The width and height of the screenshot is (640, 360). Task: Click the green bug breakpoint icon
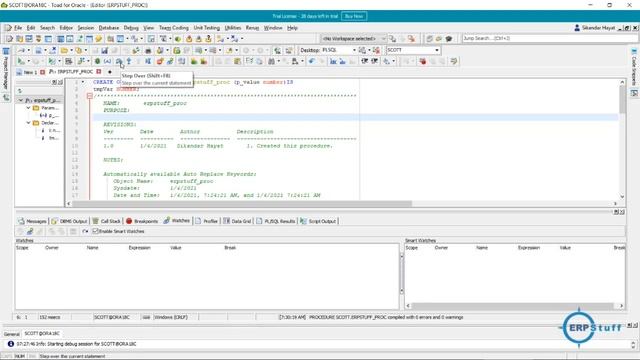coord(98,61)
